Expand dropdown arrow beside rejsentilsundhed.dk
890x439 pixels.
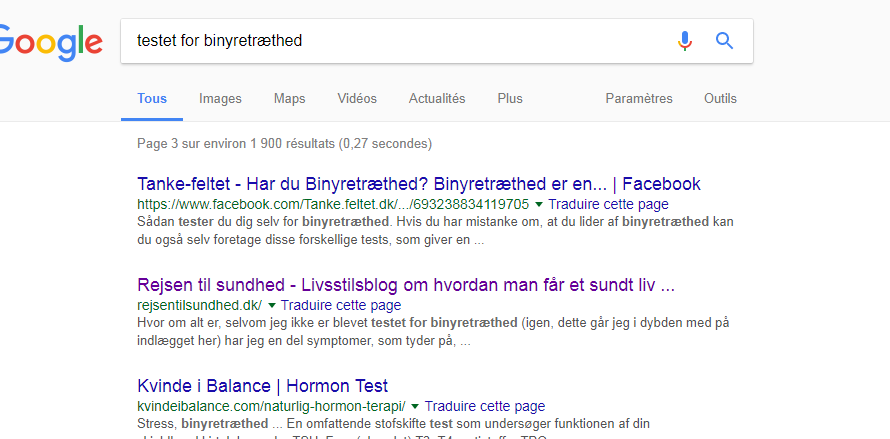pyautogui.click(x=271, y=305)
